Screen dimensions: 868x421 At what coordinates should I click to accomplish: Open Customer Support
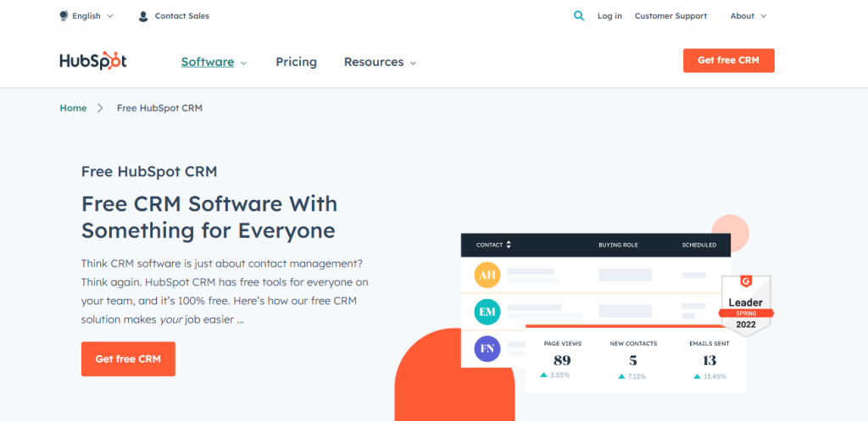[x=670, y=16]
